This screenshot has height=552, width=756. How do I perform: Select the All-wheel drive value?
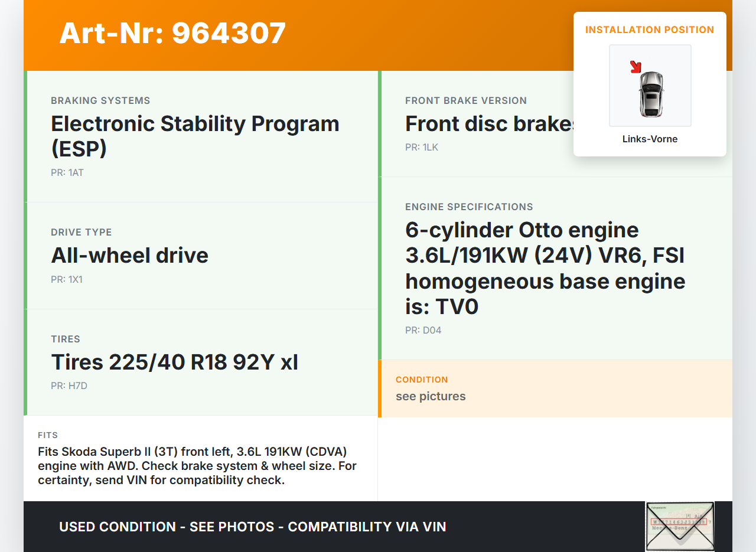coord(129,255)
